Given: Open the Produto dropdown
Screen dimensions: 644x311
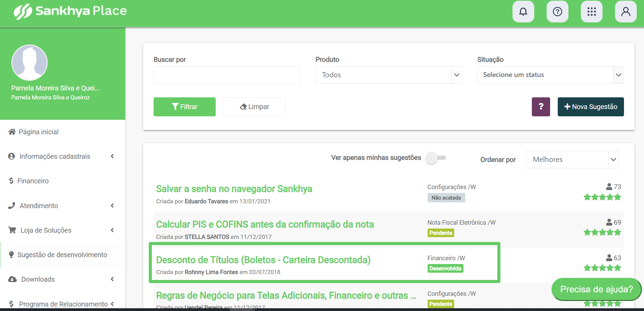Looking at the screenshot, I should [388, 75].
